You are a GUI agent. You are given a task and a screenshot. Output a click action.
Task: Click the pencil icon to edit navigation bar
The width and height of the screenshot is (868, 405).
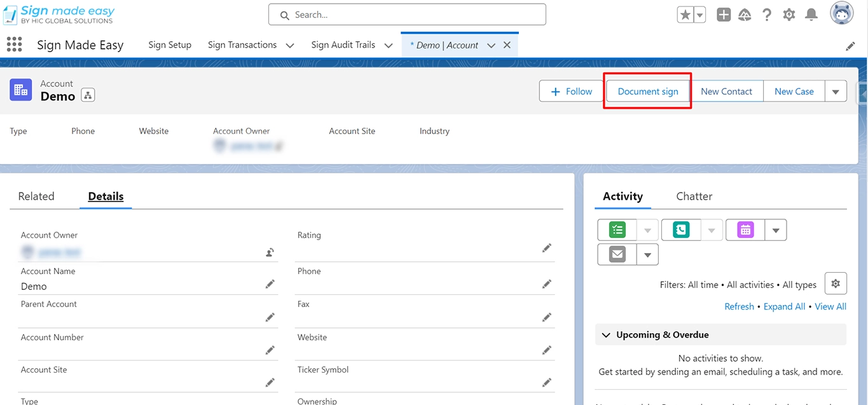[850, 46]
